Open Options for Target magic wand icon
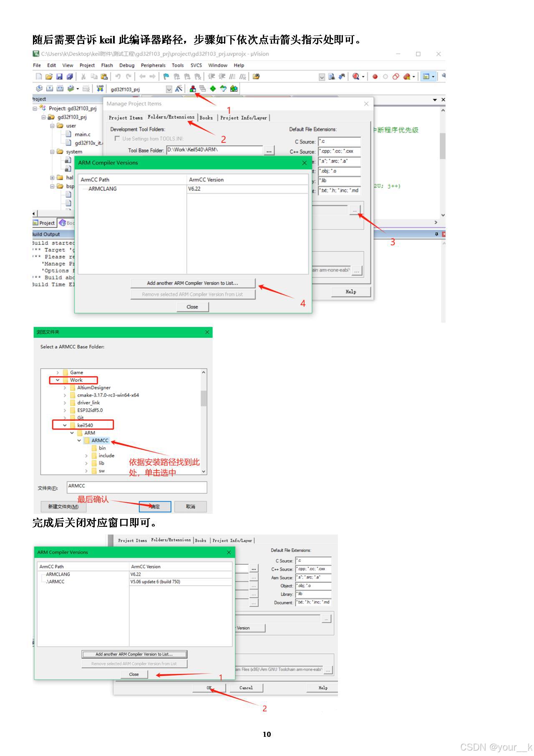This screenshot has height=756, width=534. [179, 88]
